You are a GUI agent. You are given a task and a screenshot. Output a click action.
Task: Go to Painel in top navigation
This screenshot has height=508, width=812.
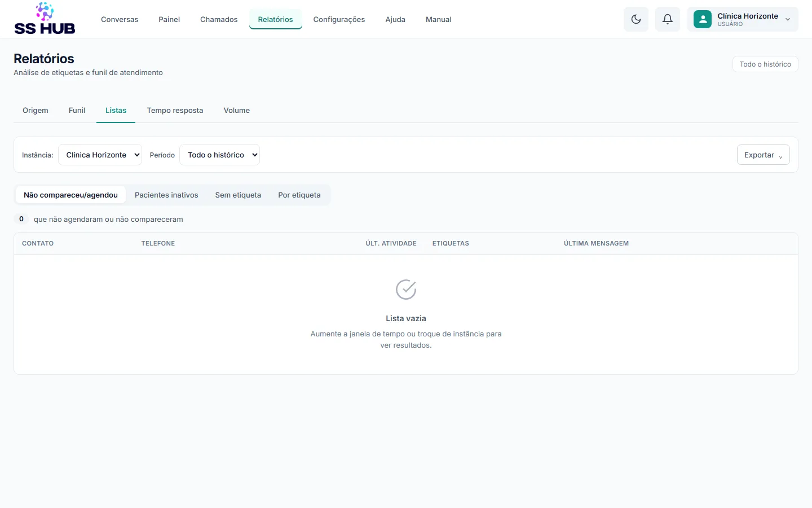tap(169, 19)
